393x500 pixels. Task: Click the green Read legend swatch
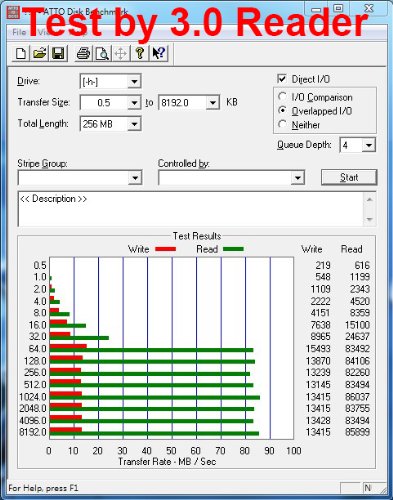(x=233, y=249)
